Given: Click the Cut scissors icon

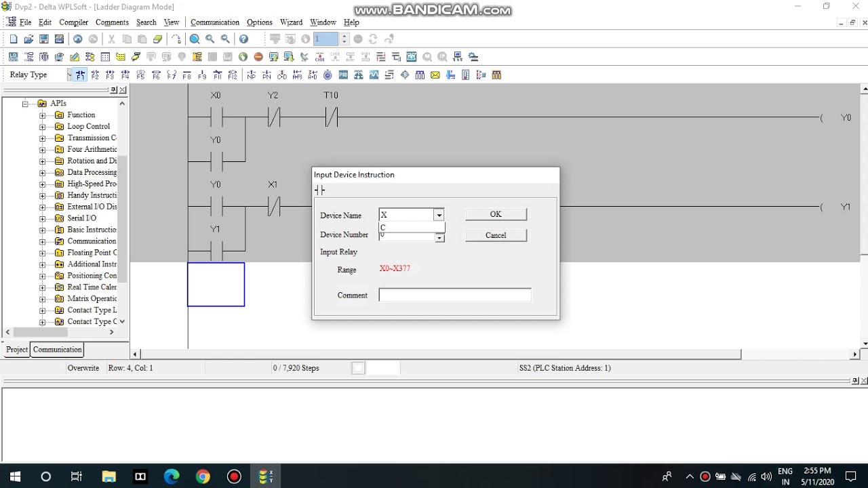Looking at the screenshot, I should (x=111, y=39).
